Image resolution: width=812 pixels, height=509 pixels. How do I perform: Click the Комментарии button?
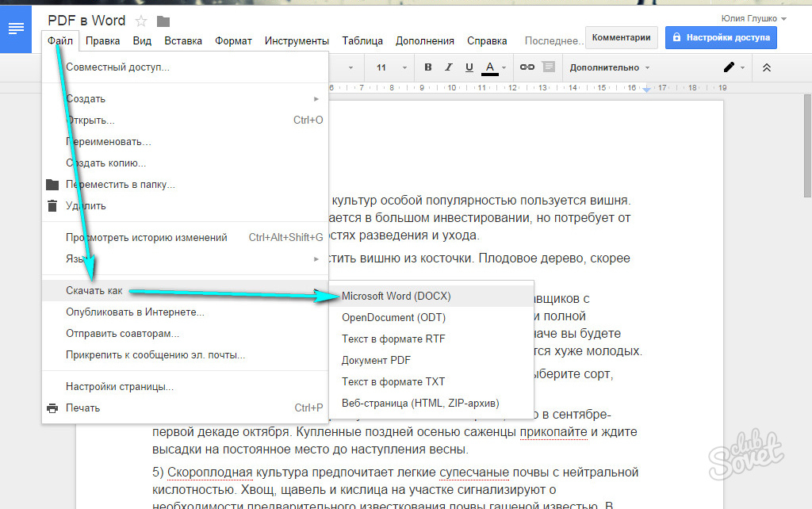(x=622, y=37)
